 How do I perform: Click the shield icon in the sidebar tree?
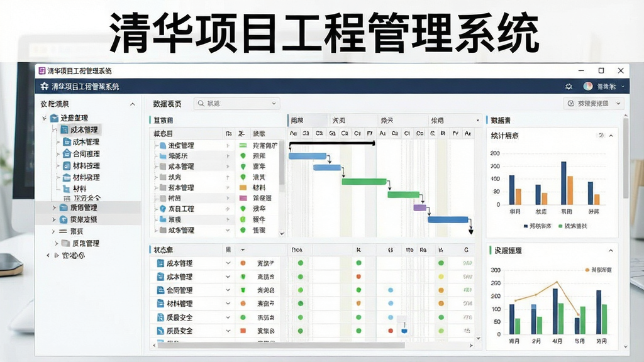tap(64, 219)
